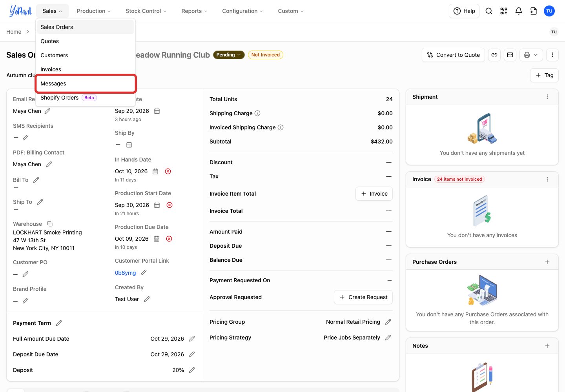Viewport: 565px width, 392px height.
Task: Open calendar for Production Due Date
Action: [x=157, y=239]
